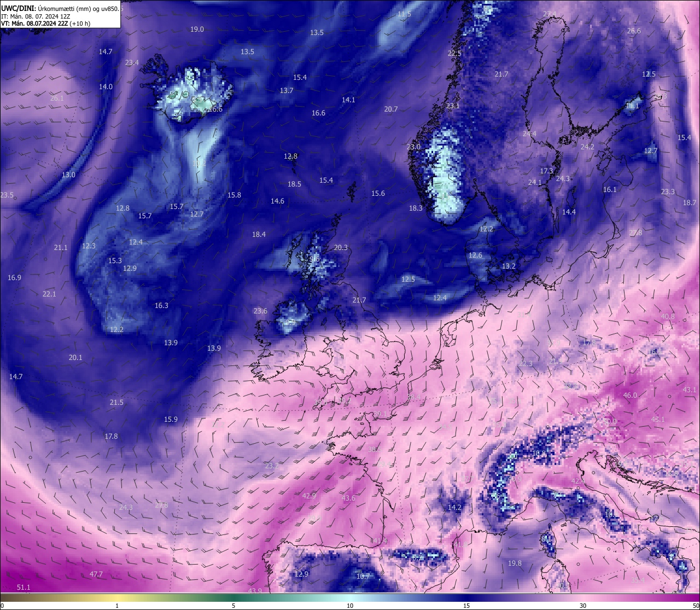Screen dimensions: 700x610
Task: Click the 13.7 value label
Action: click(x=287, y=90)
